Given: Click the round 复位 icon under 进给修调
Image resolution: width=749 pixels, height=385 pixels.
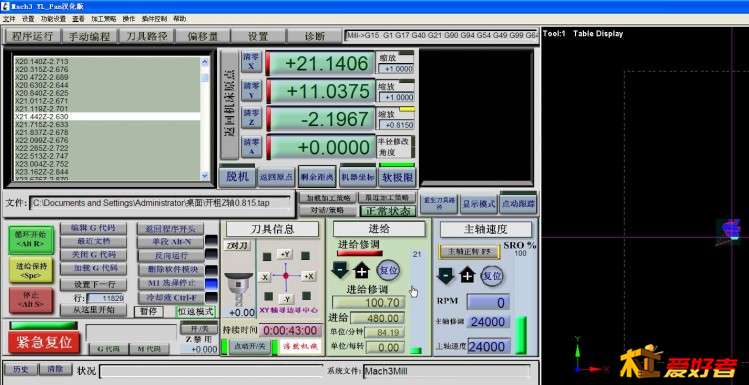Looking at the screenshot, I should pos(388,270).
